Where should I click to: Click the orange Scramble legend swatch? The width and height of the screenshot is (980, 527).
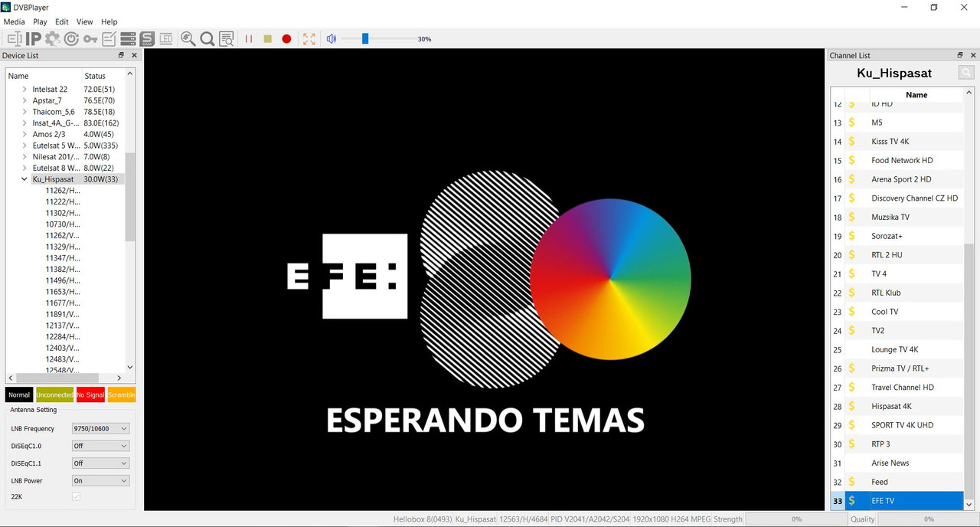click(122, 395)
